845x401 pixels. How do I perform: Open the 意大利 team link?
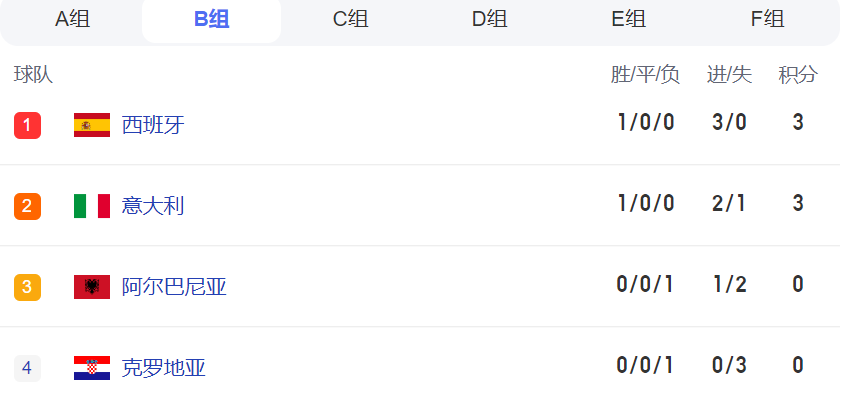click(153, 206)
